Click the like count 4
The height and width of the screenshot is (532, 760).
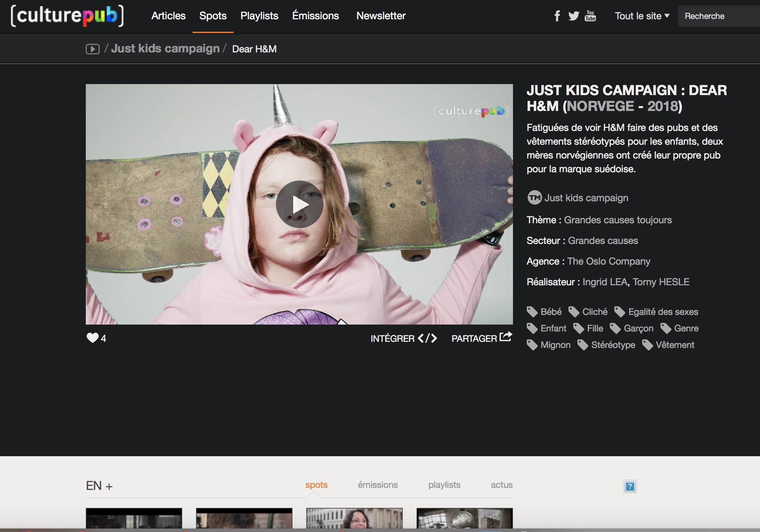(103, 338)
